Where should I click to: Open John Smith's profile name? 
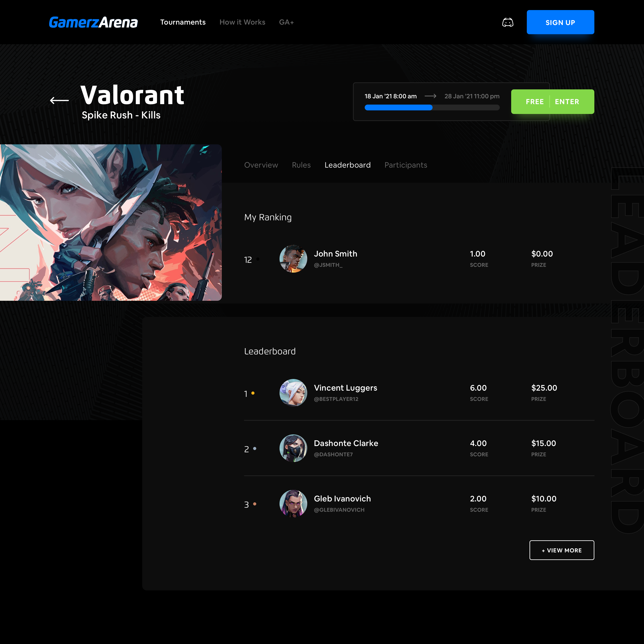335,254
